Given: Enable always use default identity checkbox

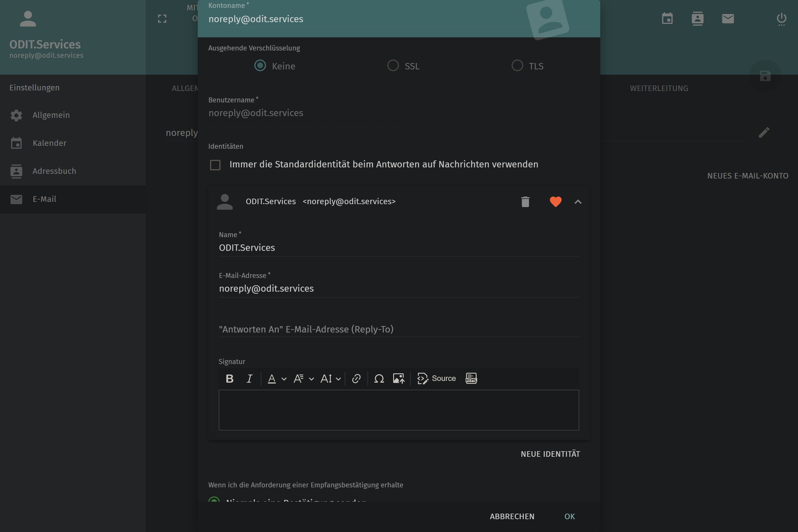Looking at the screenshot, I should pos(215,165).
